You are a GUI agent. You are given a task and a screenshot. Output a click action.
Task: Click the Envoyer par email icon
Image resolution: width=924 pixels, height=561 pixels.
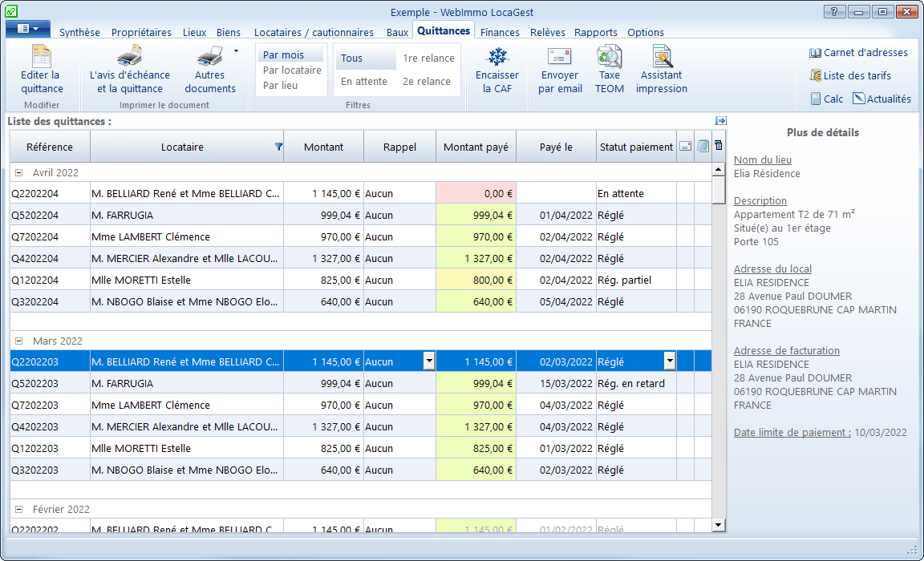pyautogui.click(x=560, y=58)
